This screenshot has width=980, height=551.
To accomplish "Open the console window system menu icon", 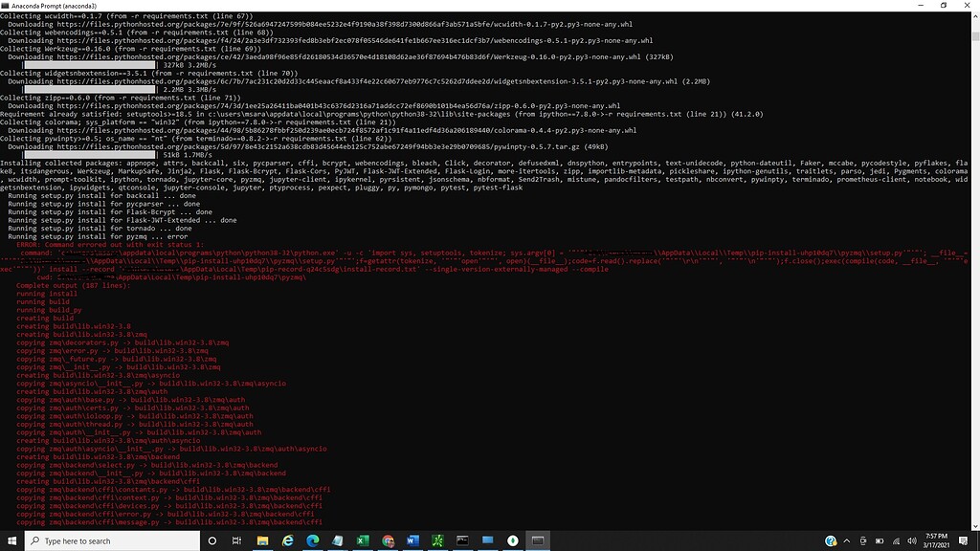I will tap(8, 5).
